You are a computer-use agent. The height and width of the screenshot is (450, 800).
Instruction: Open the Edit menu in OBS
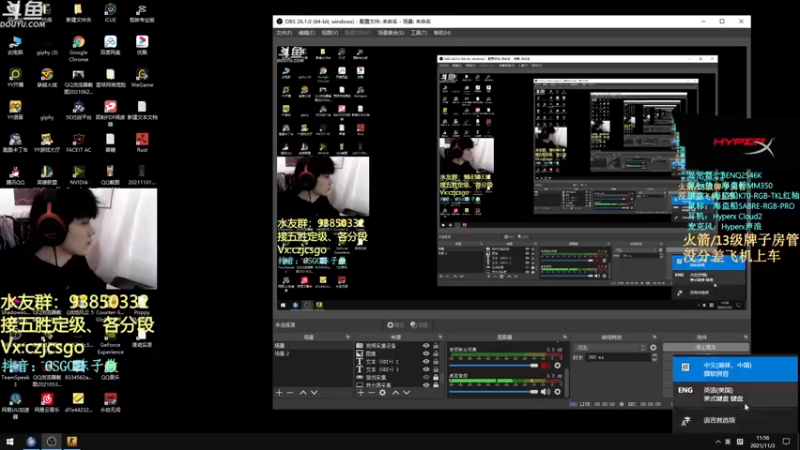tap(307, 33)
